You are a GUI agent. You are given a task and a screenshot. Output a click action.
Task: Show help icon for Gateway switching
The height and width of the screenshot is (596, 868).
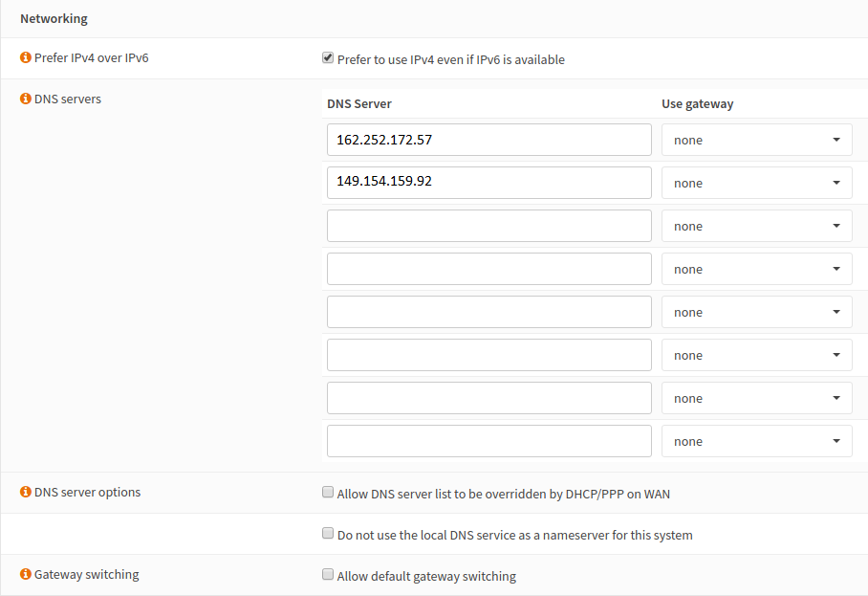coord(26,574)
